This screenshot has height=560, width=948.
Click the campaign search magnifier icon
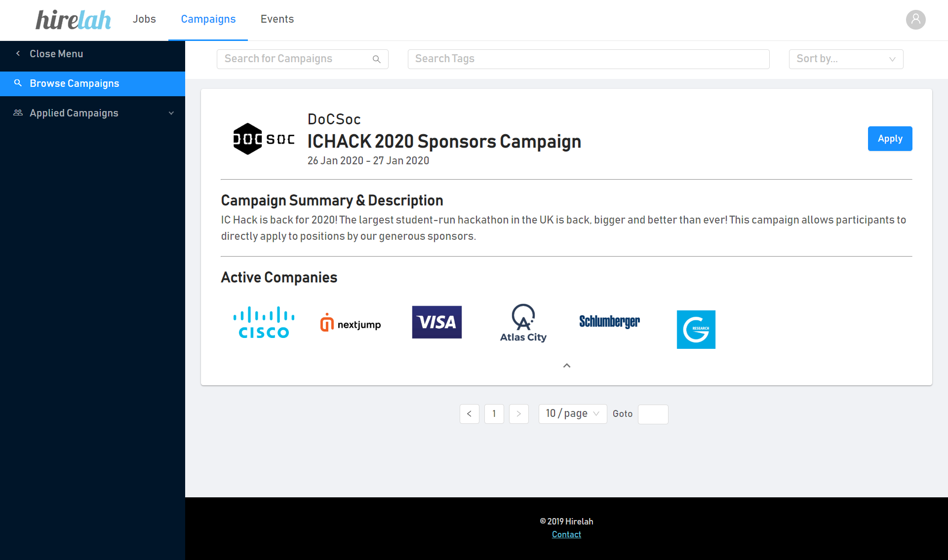376,59
